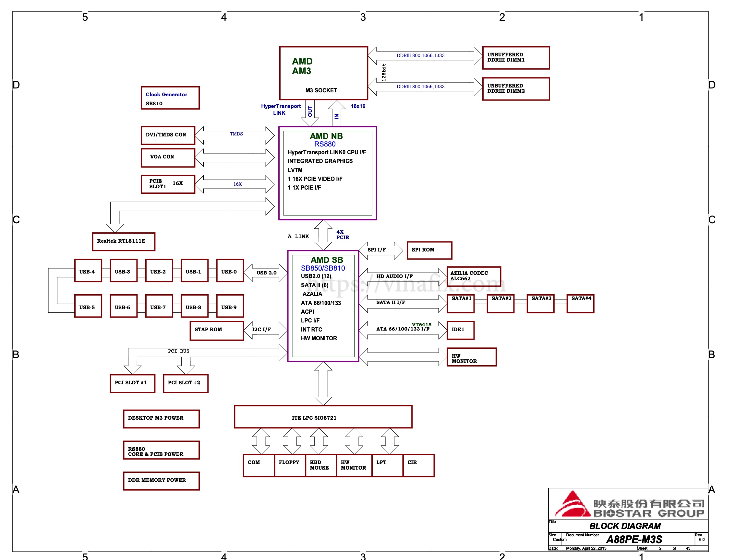Click the SPI I/F arrow label

(x=377, y=250)
